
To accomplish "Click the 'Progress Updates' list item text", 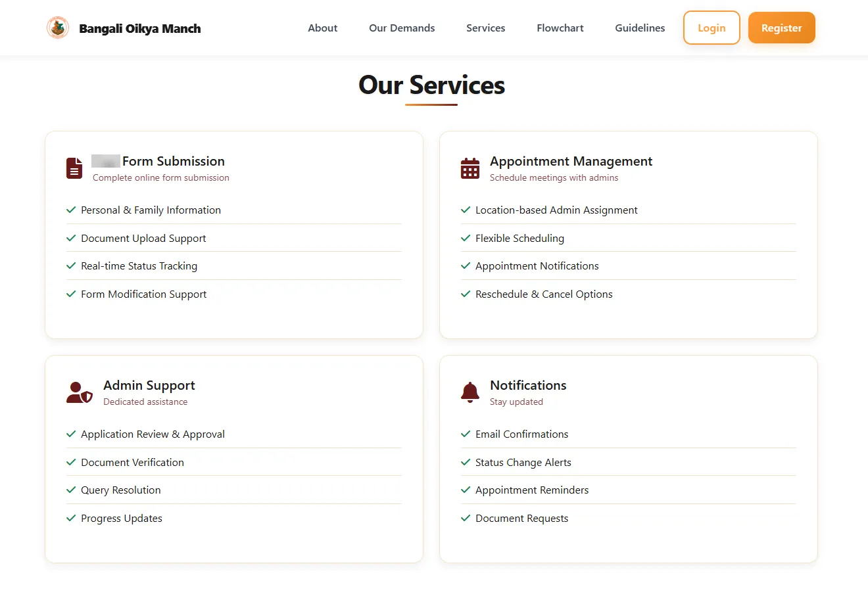I will (x=122, y=518).
